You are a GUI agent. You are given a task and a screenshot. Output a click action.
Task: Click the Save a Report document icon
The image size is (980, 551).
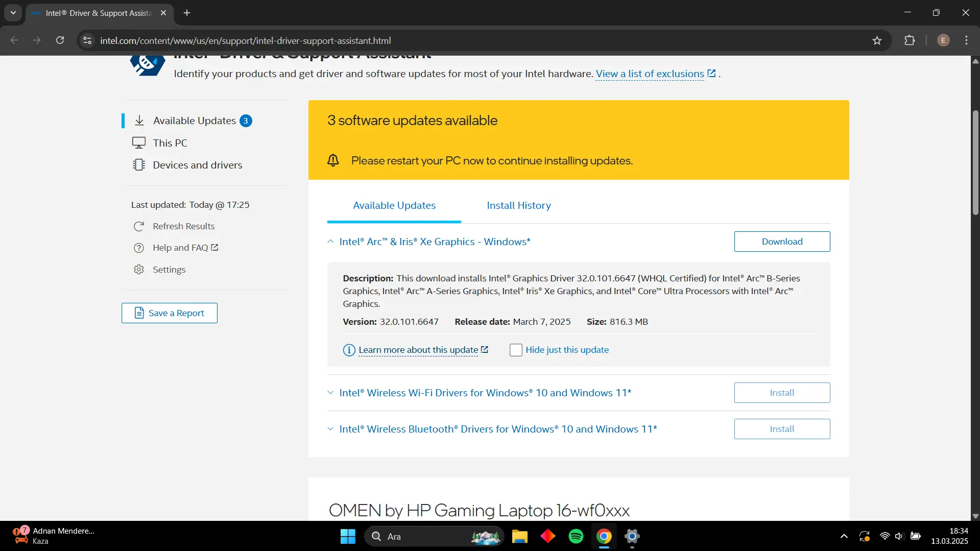click(x=139, y=313)
